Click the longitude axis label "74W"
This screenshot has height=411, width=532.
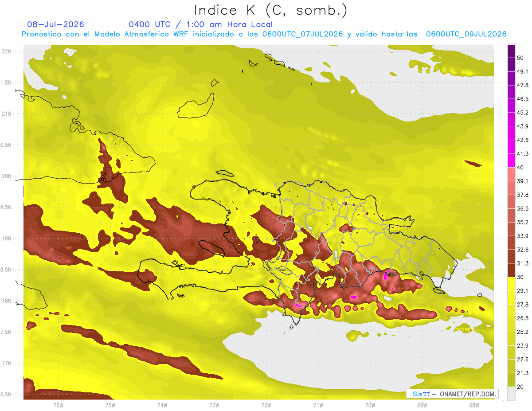pos(162,405)
